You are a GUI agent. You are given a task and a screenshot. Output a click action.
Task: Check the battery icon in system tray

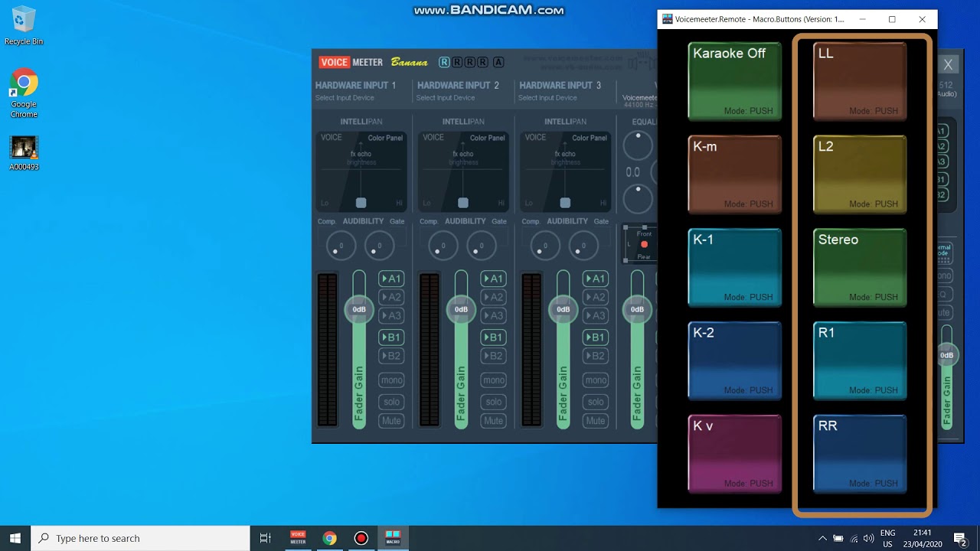tap(838, 538)
